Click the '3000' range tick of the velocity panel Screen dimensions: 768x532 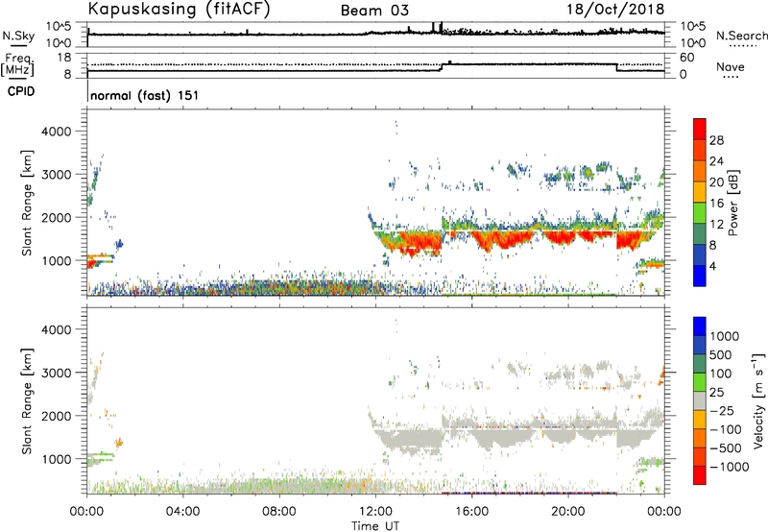coord(57,373)
